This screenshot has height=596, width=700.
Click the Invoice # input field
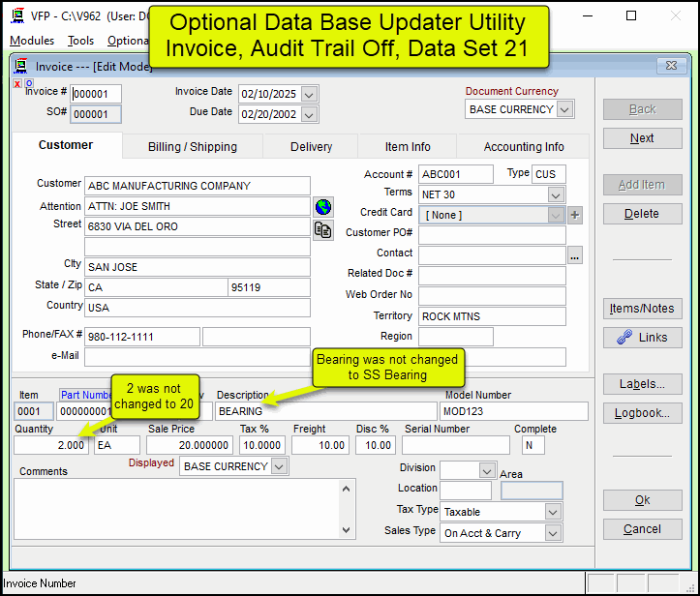point(96,94)
